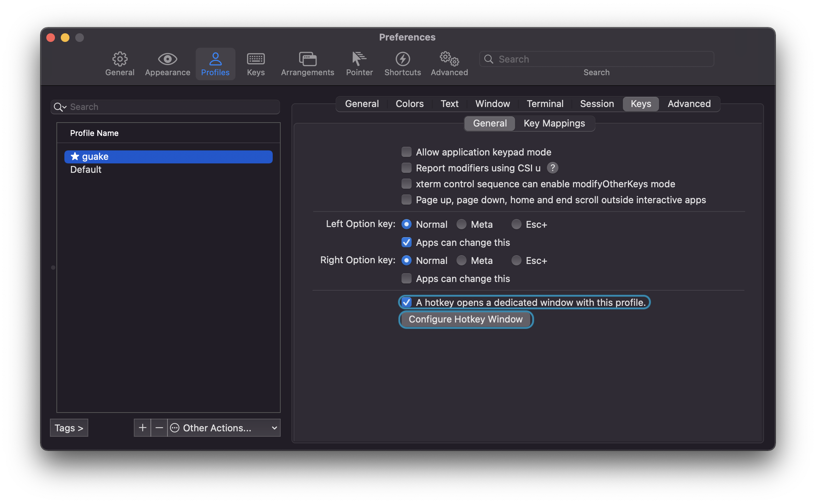Click Configure Hotkey Window button
Screen dimensions: 816x504
point(466,319)
